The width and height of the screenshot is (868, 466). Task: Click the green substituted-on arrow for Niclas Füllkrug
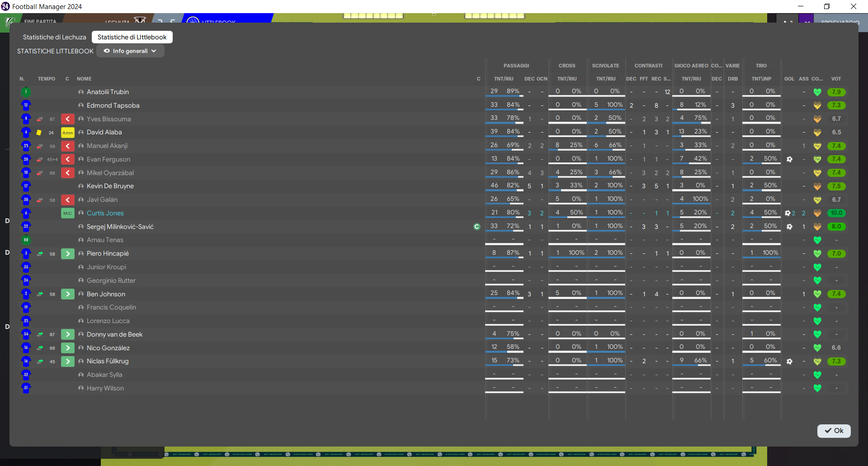[x=67, y=361]
